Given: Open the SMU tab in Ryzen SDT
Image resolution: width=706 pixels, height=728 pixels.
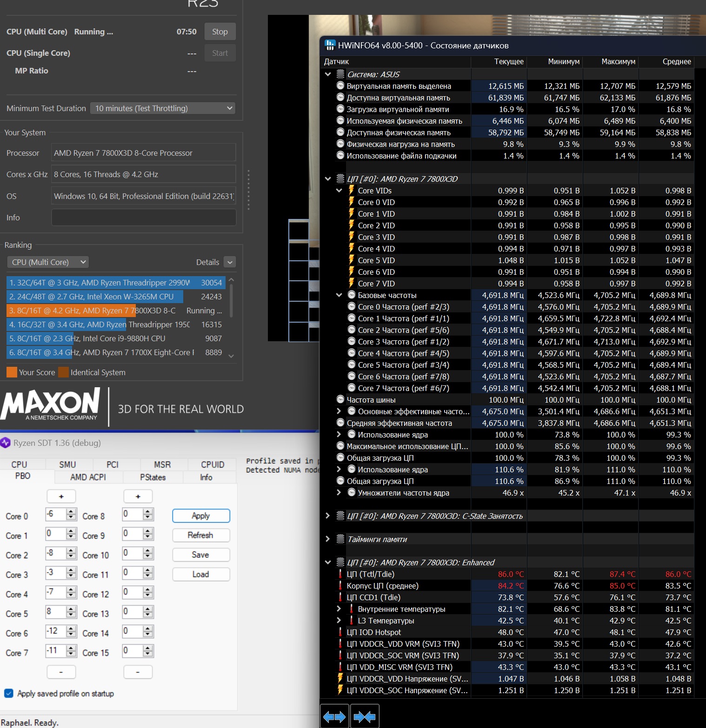Looking at the screenshot, I should tap(67, 464).
